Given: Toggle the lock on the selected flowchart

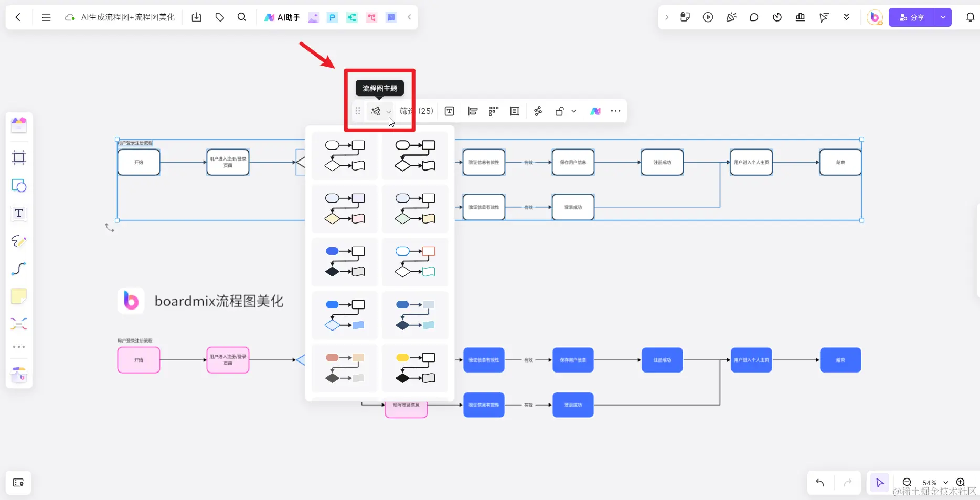Looking at the screenshot, I should tap(559, 111).
